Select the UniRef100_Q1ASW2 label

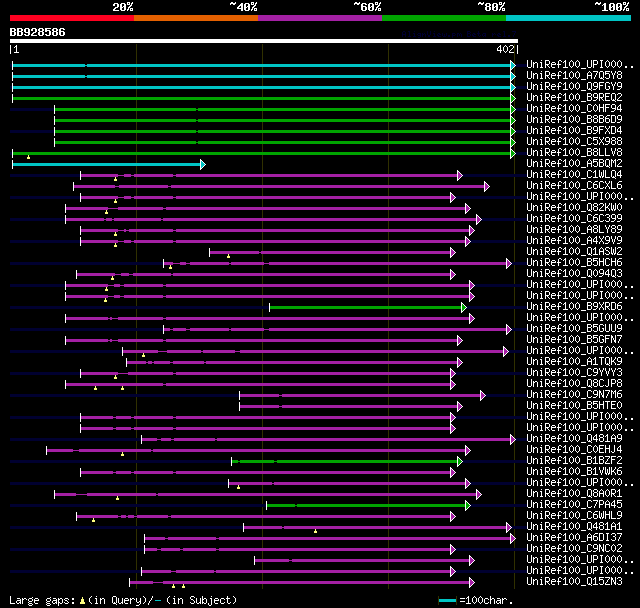[x=574, y=252]
